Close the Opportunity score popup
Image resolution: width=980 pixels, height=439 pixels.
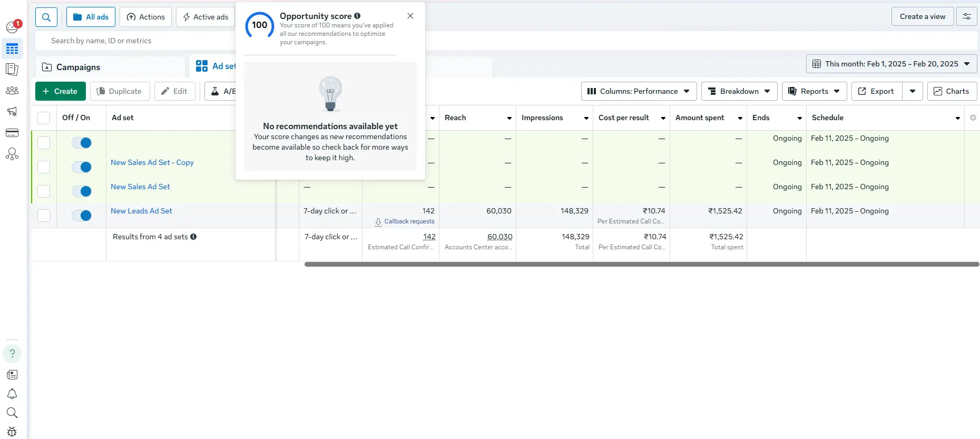[x=410, y=16]
